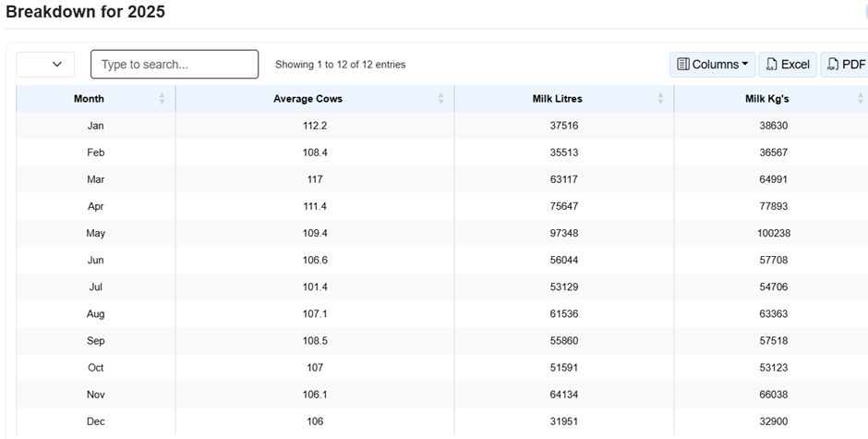
Task: Export the table as PDF
Action: pyautogui.click(x=845, y=65)
